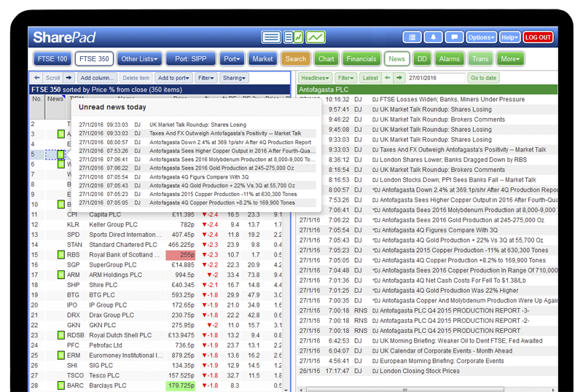Expand the Headlines dropdown
The image size is (583, 392).
(316, 78)
